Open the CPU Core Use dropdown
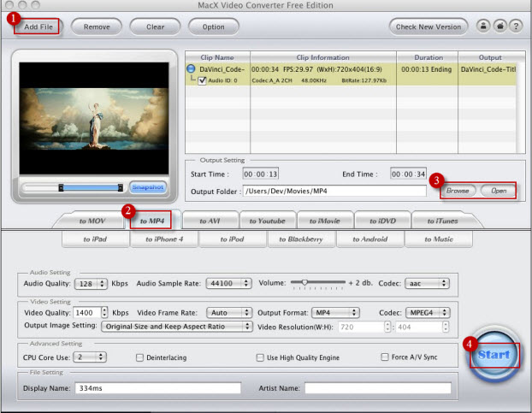 (x=90, y=357)
